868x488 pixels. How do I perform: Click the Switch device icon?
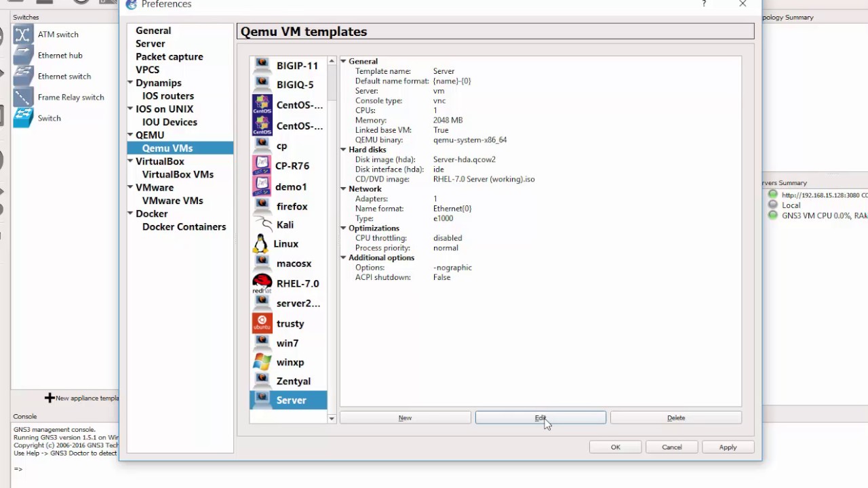click(23, 118)
